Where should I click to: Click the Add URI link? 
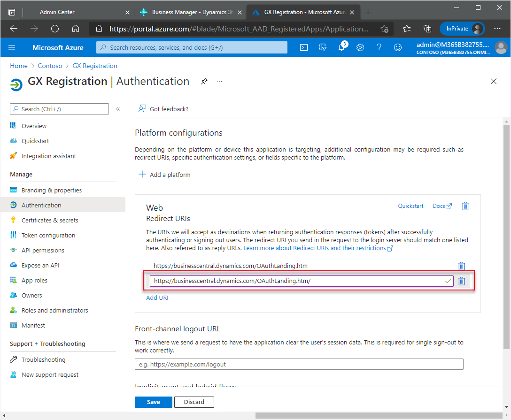[x=157, y=298]
